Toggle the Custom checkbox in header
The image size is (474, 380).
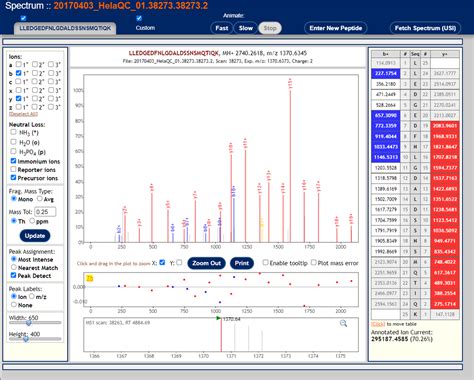pos(139,18)
